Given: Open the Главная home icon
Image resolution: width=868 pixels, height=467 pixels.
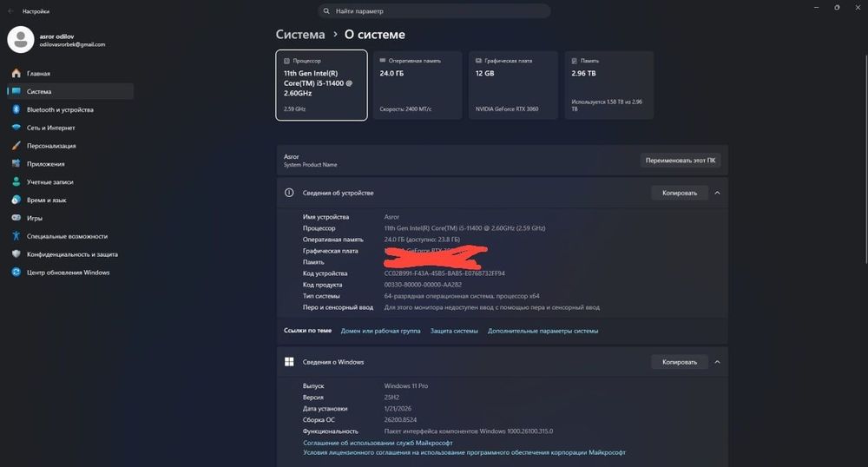Looking at the screenshot, I should coord(16,73).
